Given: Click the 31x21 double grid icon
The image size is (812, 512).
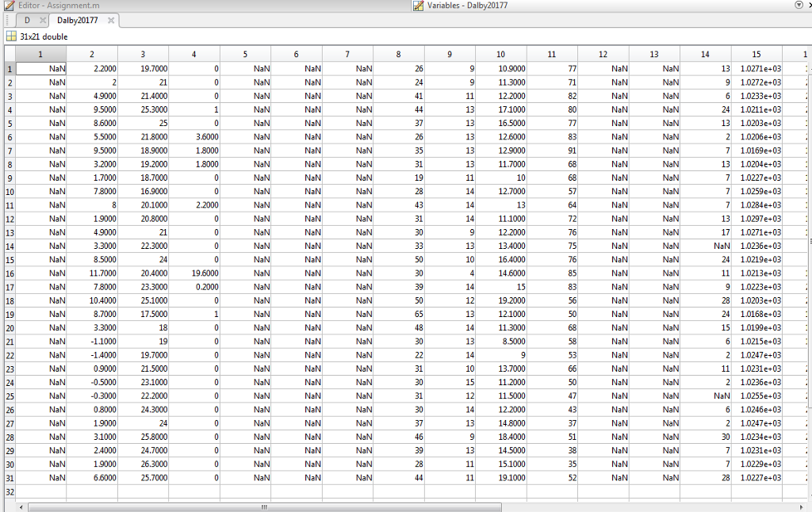Looking at the screenshot, I should point(11,36).
